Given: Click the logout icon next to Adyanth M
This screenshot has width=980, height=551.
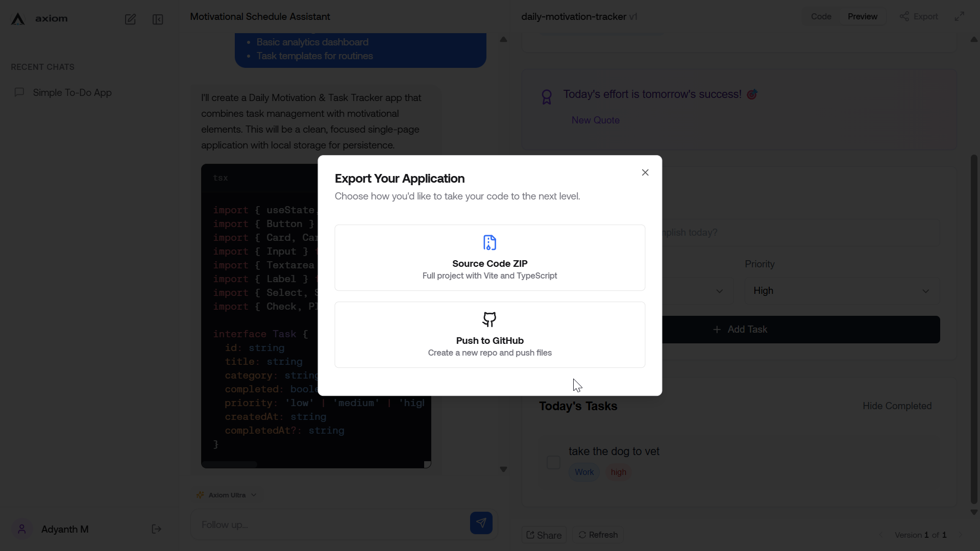Looking at the screenshot, I should tap(156, 529).
